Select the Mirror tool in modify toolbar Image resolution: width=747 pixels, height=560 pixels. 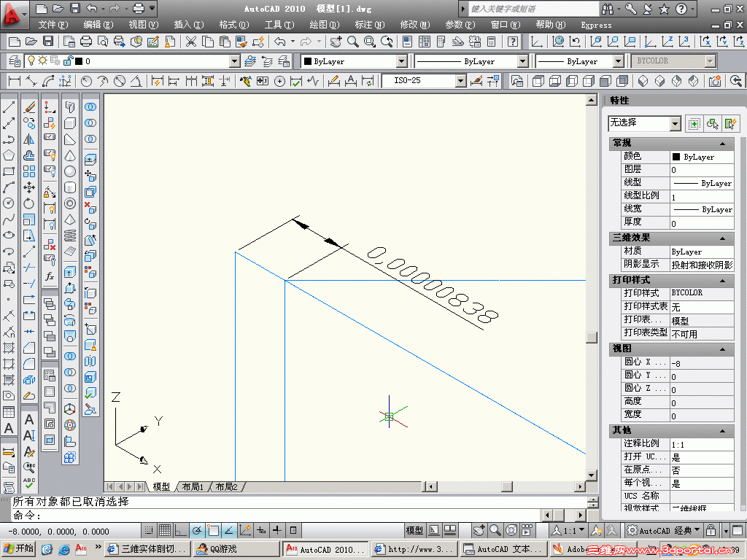tap(29, 139)
